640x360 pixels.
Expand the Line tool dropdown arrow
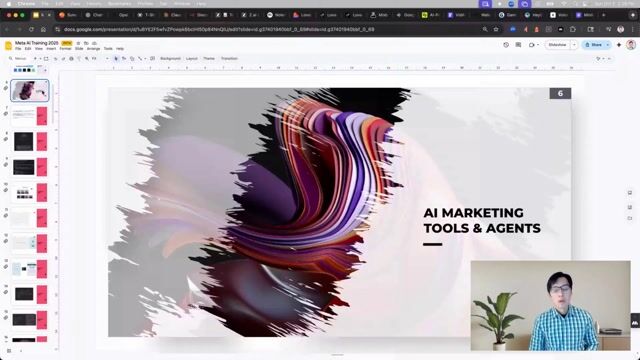pos(145,59)
